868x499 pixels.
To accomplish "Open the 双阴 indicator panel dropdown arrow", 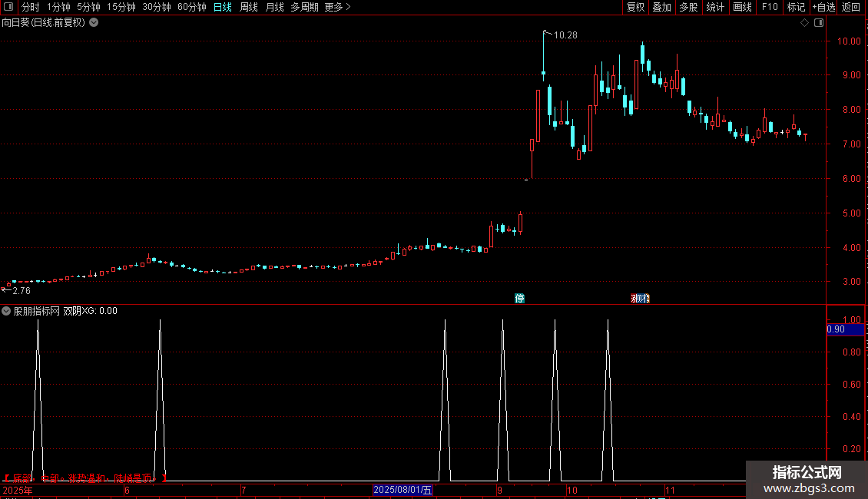I will tap(6, 311).
